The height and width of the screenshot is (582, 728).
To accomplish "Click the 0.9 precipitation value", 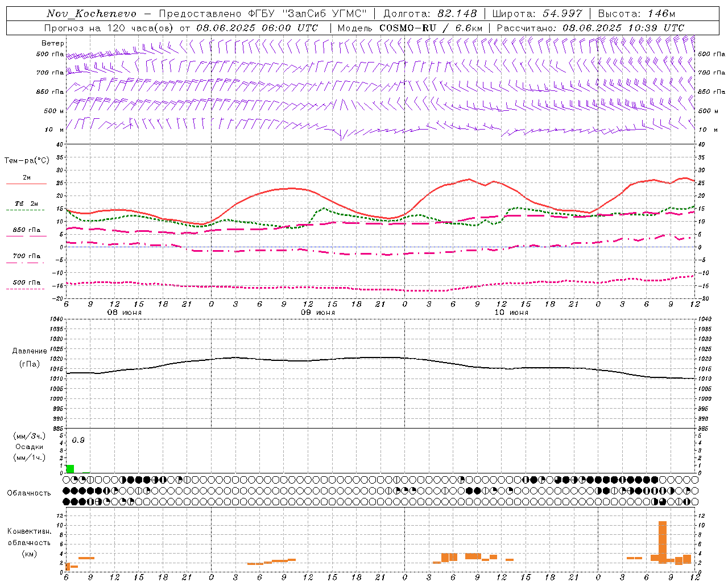I will (x=78, y=440).
